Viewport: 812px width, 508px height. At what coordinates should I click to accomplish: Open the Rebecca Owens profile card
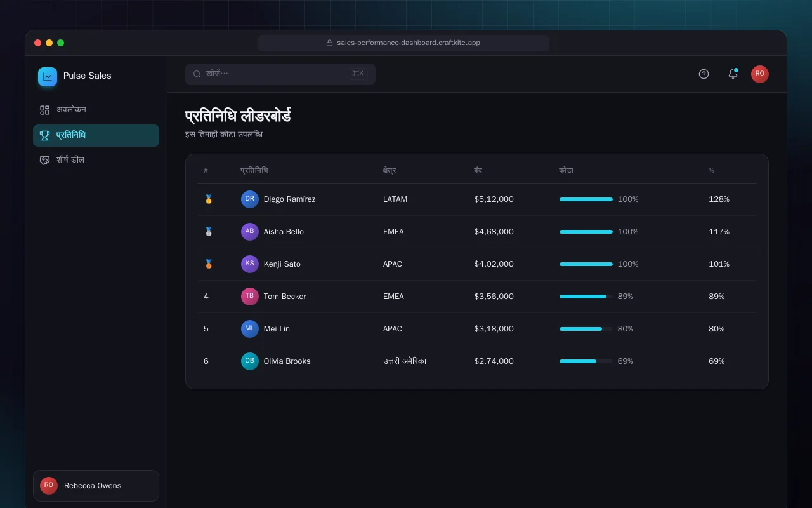(96, 486)
